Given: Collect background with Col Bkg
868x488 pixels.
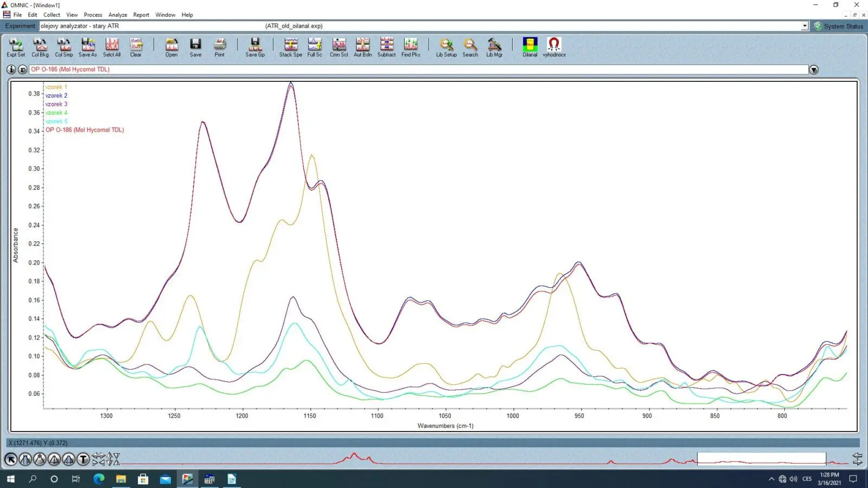Looking at the screenshot, I should (x=40, y=47).
